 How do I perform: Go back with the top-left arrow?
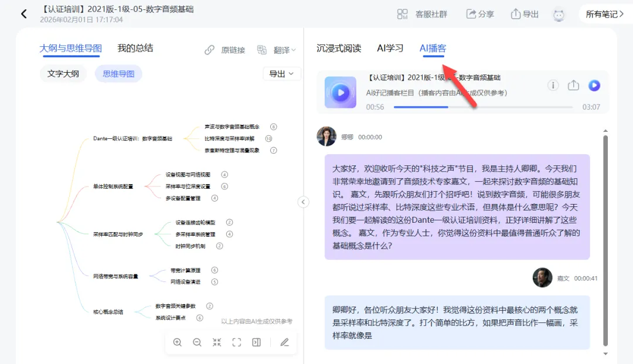[24, 14]
